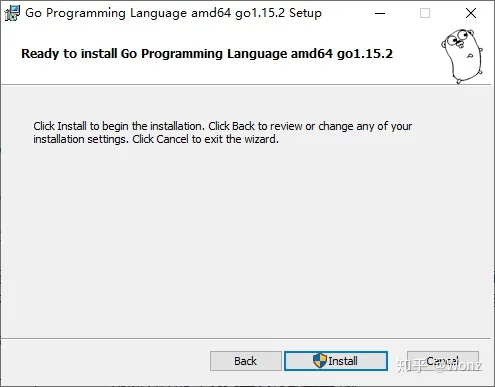Click the Zhihu watermark text near Cancel
Viewport: 495px width, 387px height.
[439, 366]
